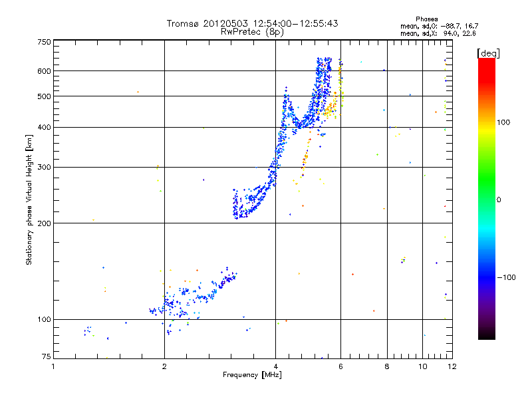Select the RwPretec (8p) subtitle

(252, 32)
